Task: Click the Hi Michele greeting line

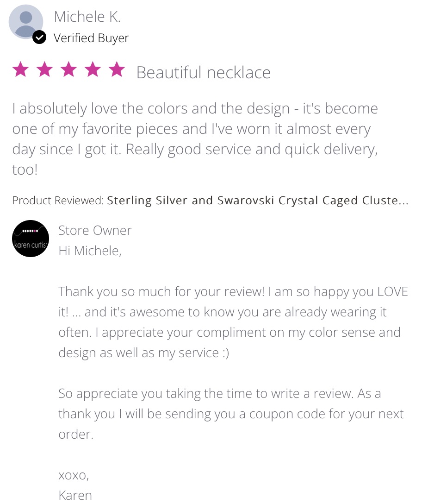Action: (90, 251)
